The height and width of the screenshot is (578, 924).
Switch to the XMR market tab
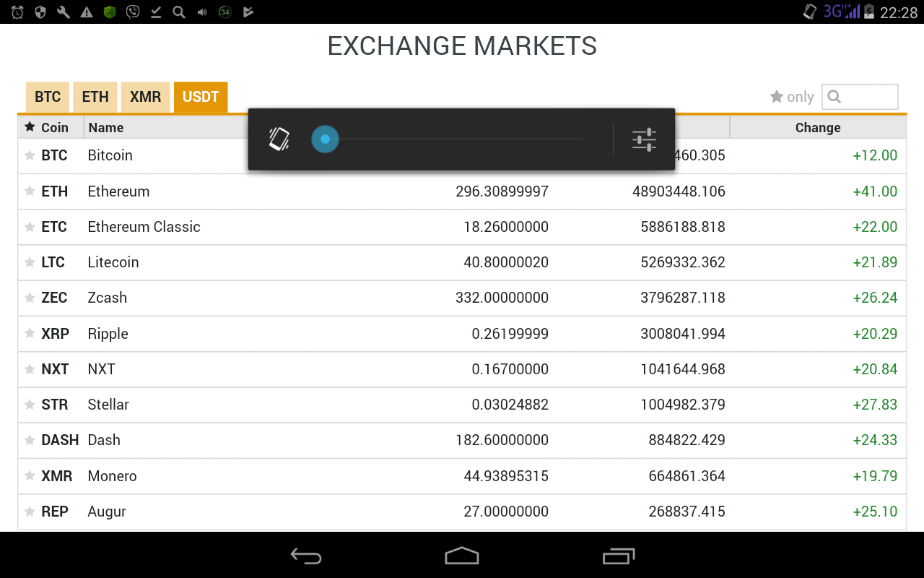click(x=146, y=97)
